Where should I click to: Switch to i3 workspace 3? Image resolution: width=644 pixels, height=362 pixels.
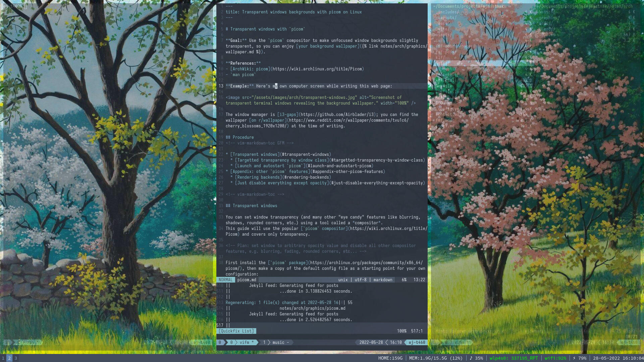tap(16, 358)
